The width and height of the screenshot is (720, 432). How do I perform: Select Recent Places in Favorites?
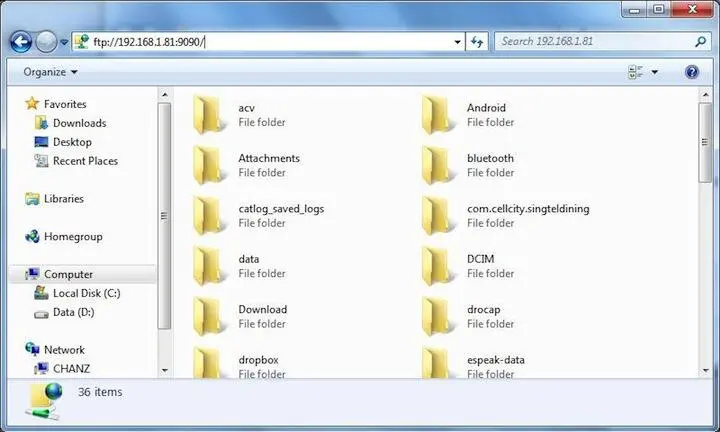(x=85, y=161)
